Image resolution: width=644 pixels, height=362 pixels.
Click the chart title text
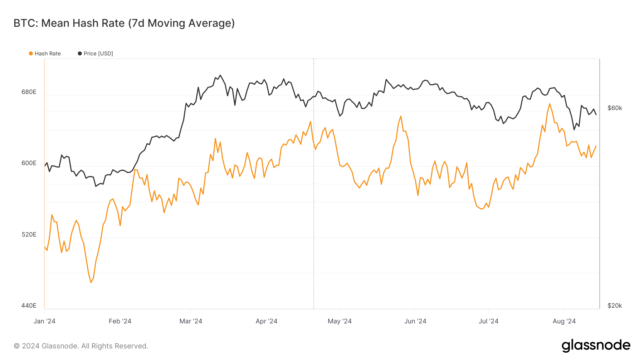(x=124, y=23)
